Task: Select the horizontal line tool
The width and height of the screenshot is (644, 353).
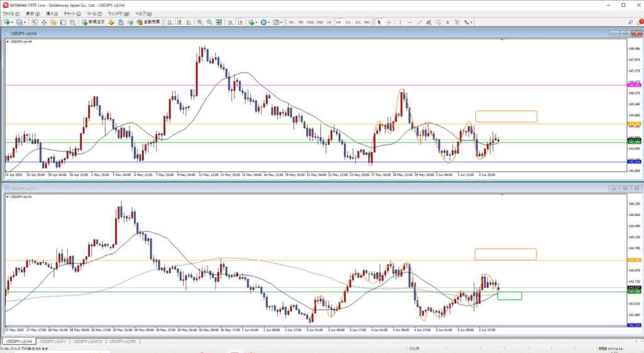Action: pos(409,22)
